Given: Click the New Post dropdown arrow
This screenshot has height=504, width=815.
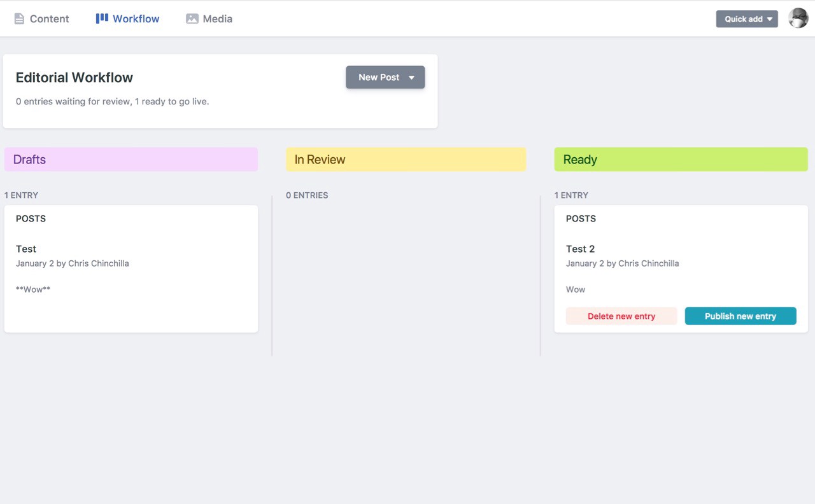Looking at the screenshot, I should point(411,78).
